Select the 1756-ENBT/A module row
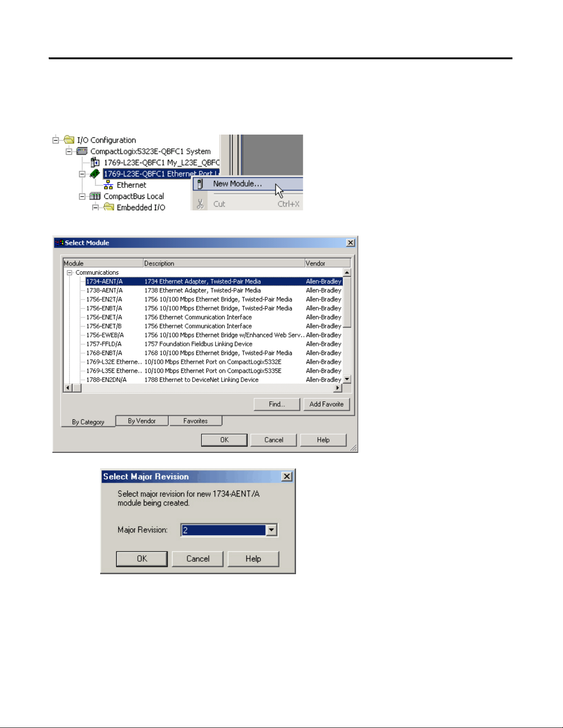The width and height of the screenshot is (563, 728). pyautogui.click(x=214, y=308)
